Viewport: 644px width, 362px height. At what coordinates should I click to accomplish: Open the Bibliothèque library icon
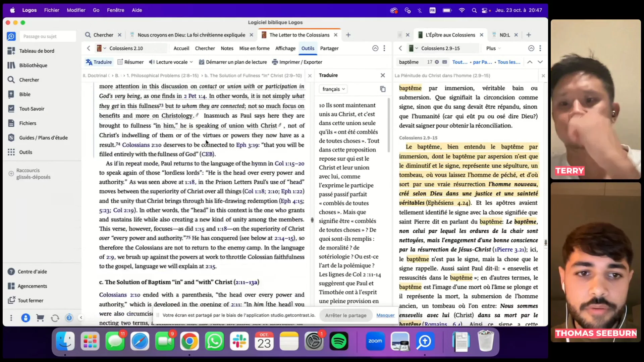click(11, 65)
